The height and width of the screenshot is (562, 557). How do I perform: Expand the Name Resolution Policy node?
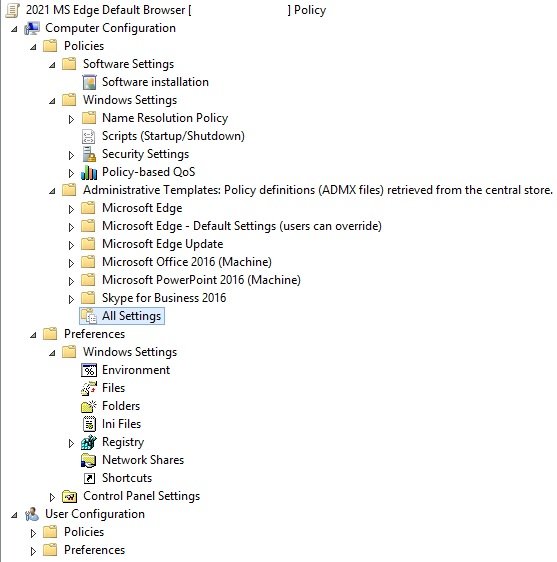click(x=71, y=119)
